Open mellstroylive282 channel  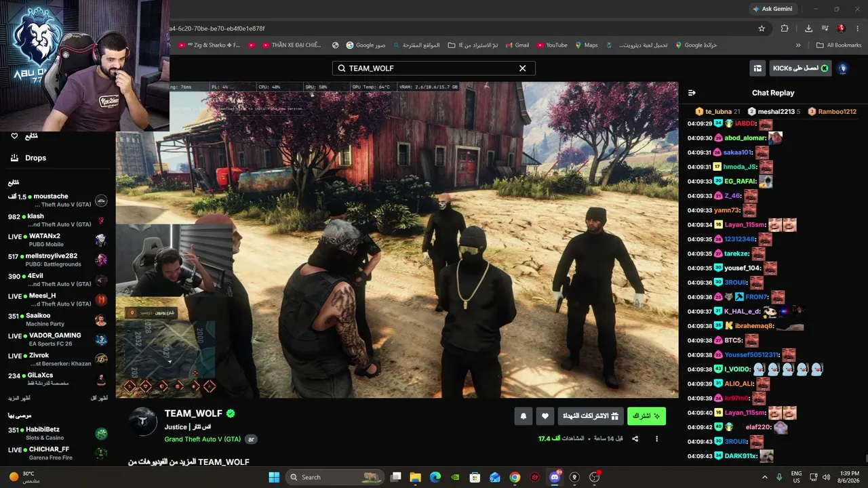coord(58,260)
